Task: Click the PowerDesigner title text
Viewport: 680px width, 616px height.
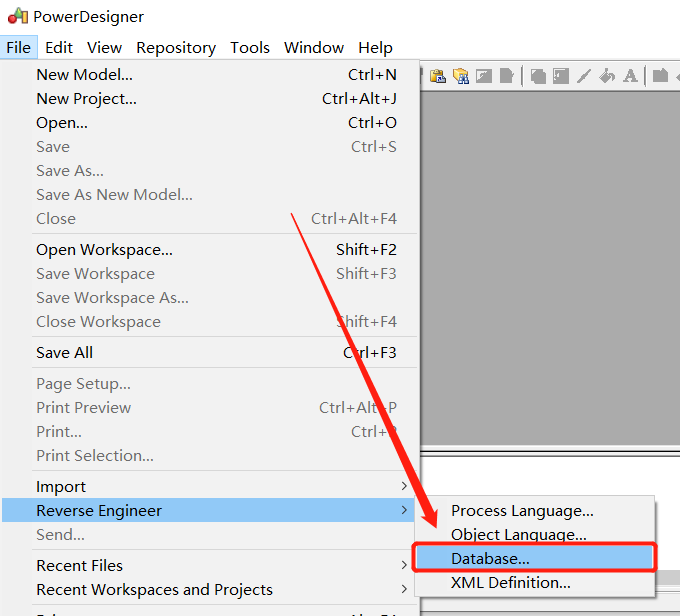Action: pos(88,17)
